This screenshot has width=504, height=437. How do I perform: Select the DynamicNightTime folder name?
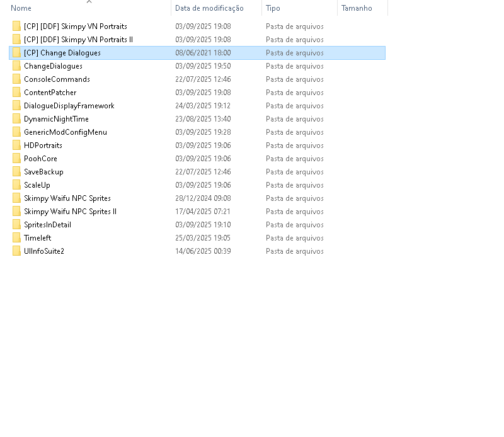[x=56, y=119]
